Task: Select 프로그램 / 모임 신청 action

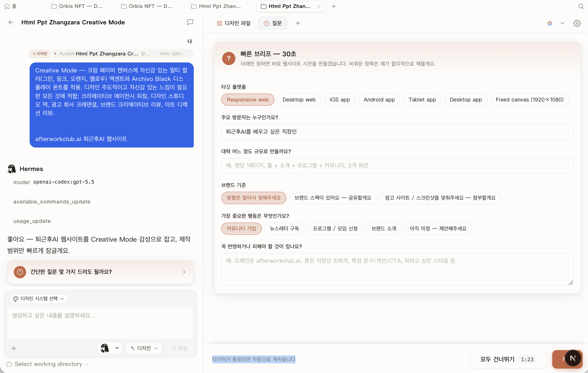Action: pyautogui.click(x=335, y=229)
